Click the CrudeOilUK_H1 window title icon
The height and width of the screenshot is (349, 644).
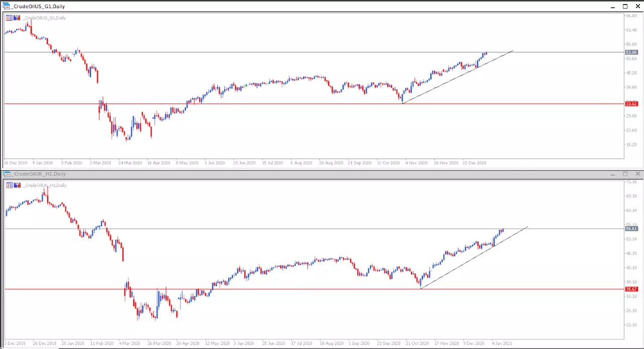coord(7,174)
